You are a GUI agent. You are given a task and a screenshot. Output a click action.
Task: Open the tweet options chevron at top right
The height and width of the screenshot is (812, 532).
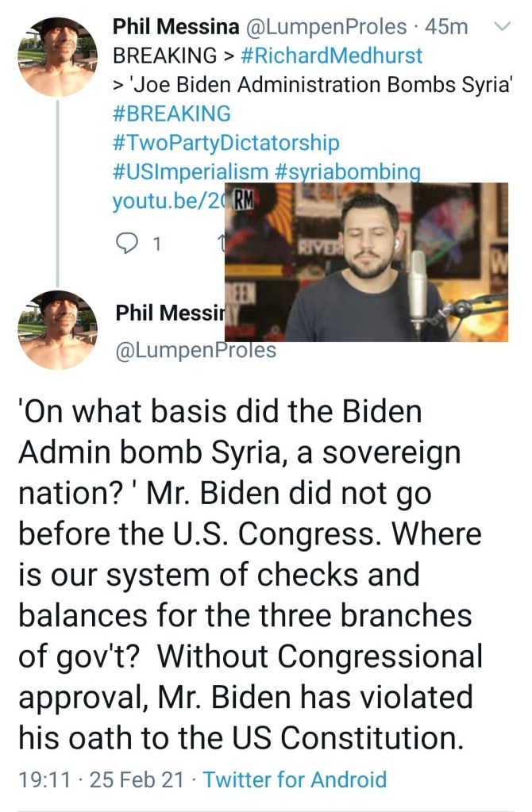[x=501, y=28]
